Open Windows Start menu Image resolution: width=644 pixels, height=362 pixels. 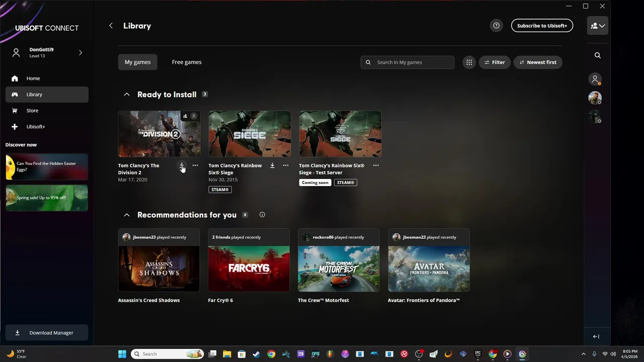(x=122, y=354)
